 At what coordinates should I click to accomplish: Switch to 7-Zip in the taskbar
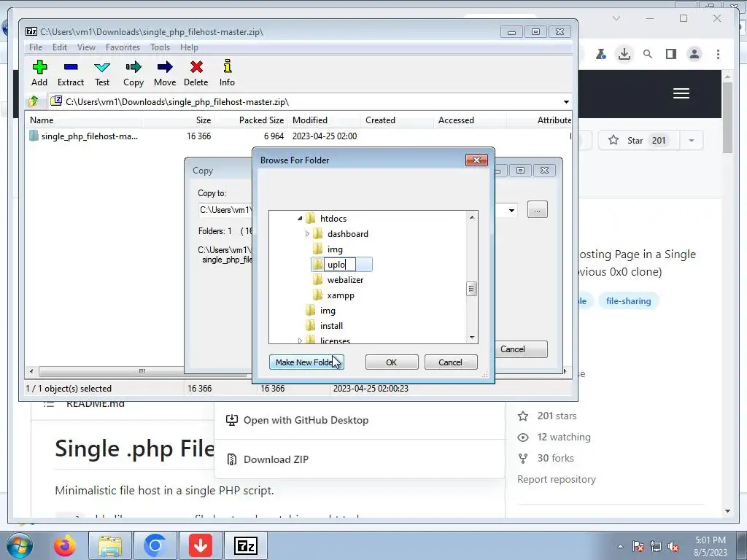click(x=245, y=545)
